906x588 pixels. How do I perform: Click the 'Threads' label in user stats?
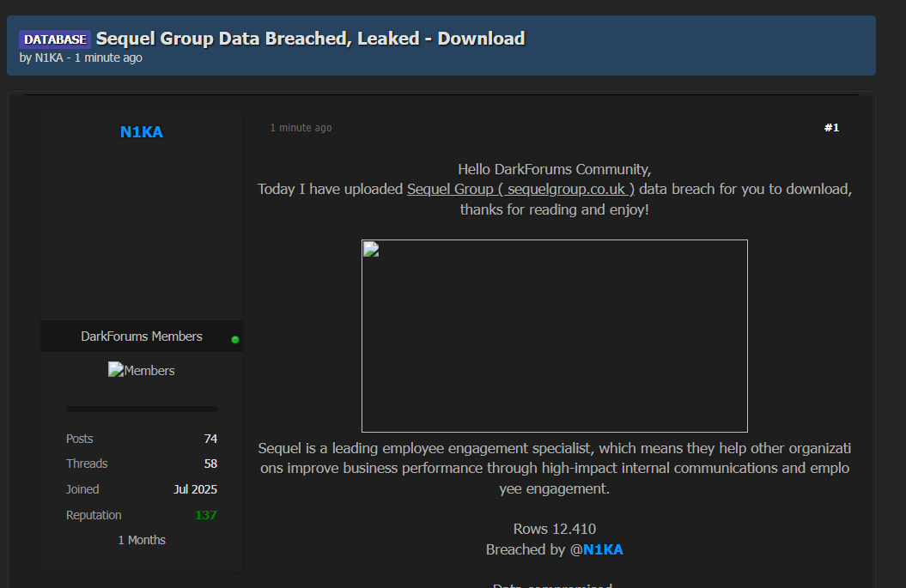[x=87, y=464]
